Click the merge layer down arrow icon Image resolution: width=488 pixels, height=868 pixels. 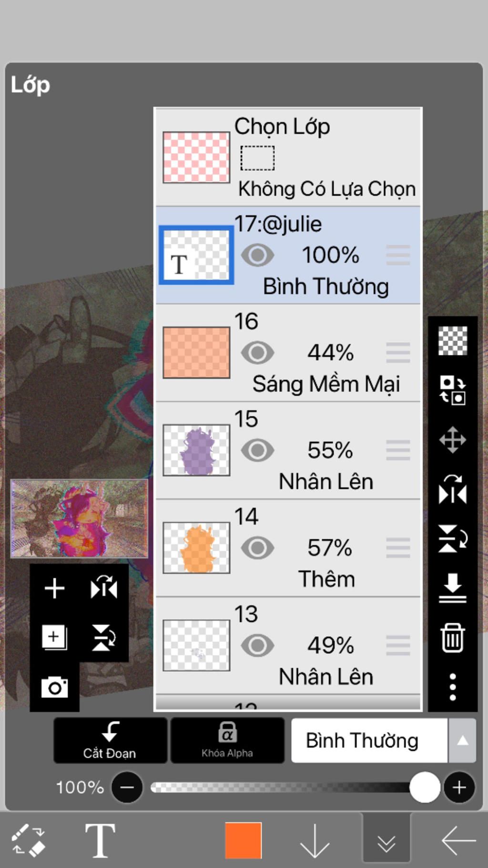click(452, 588)
